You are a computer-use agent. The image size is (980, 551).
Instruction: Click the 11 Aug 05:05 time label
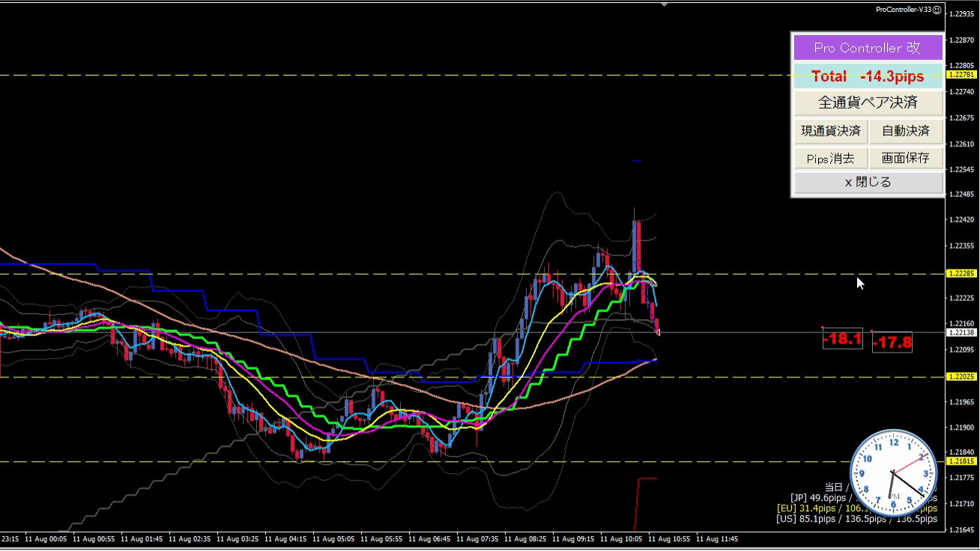334,539
